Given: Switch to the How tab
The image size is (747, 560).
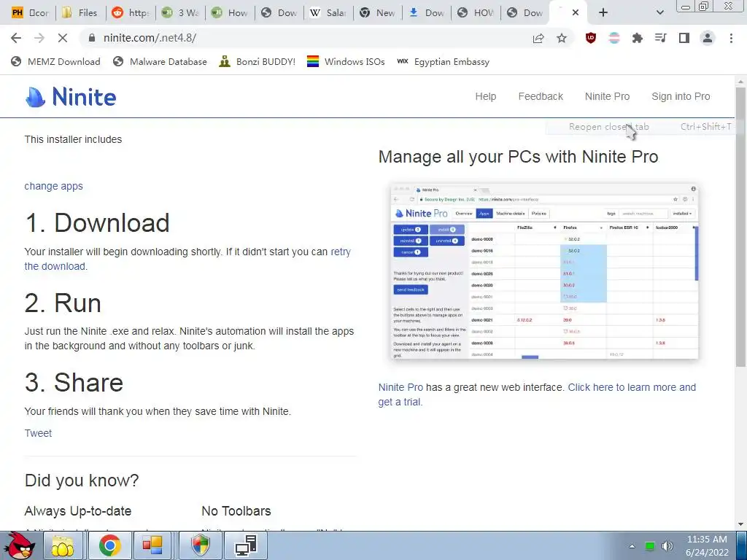Looking at the screenshot, I should click(x=230, y=12).
